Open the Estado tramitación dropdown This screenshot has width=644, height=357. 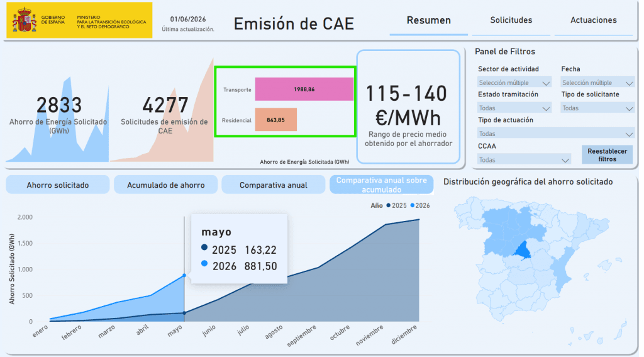click(514, 108)
